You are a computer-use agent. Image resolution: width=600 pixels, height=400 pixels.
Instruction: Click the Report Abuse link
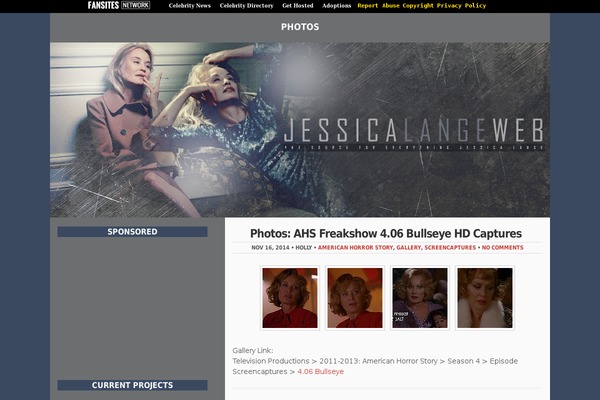pyautogui.click(x=379, y=6)
